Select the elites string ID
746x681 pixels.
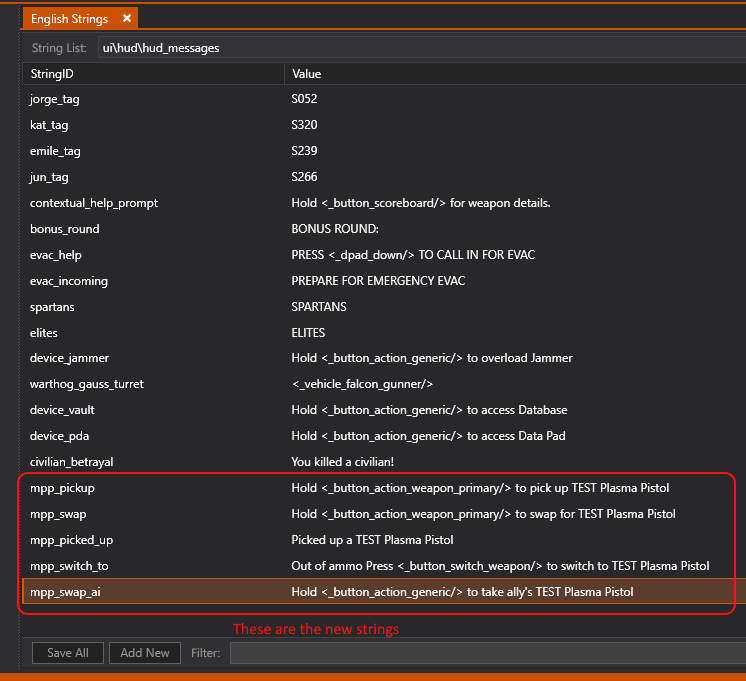(x=44, y=333)
